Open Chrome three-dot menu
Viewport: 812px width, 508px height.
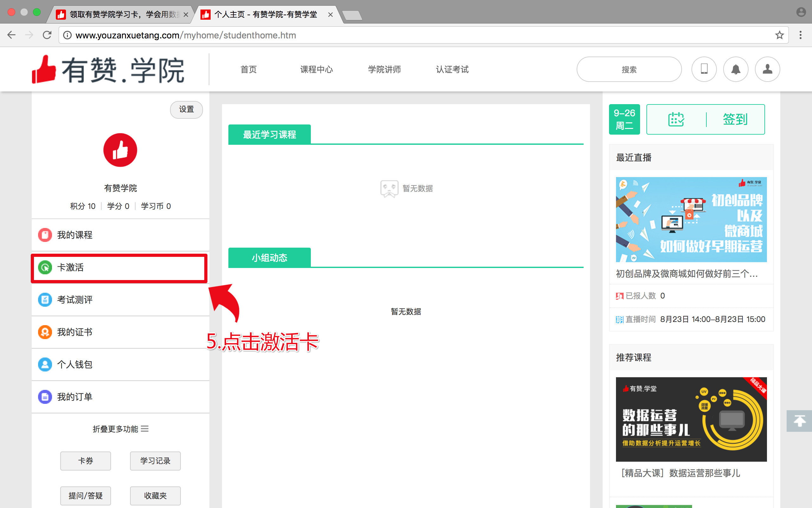point(801,35)
